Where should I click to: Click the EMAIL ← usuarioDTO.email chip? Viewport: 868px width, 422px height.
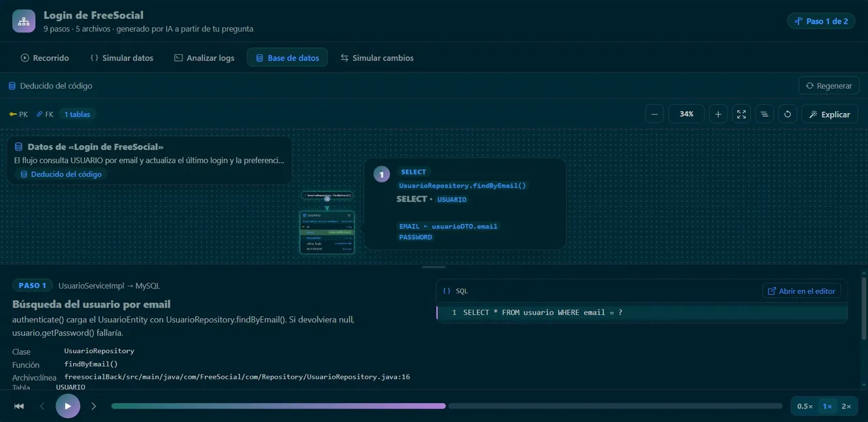(449, 226)
